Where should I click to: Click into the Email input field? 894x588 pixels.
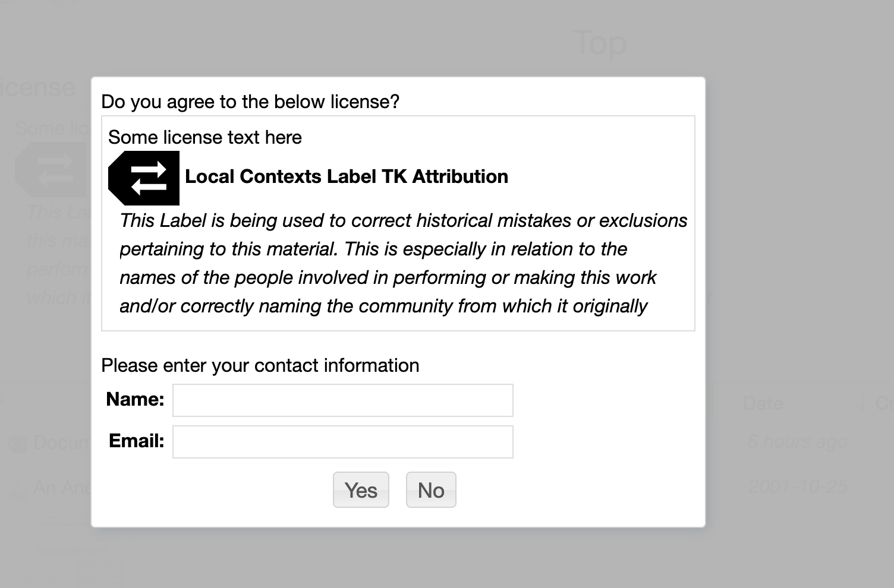click(343, 442)
